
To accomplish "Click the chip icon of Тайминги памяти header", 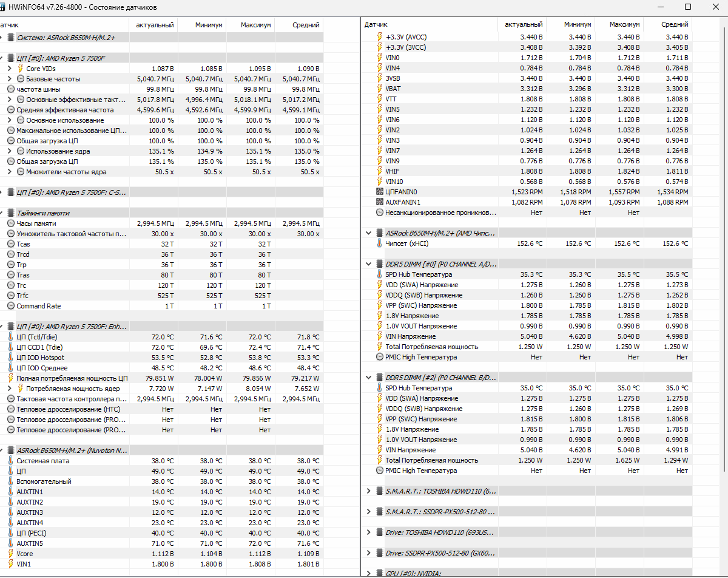I will tap(11, 213).
